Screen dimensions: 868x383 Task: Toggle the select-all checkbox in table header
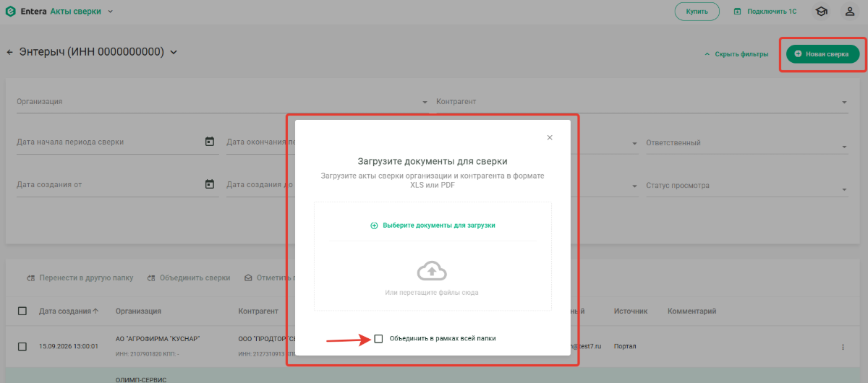pyautogui.click(x=22, y=311)
